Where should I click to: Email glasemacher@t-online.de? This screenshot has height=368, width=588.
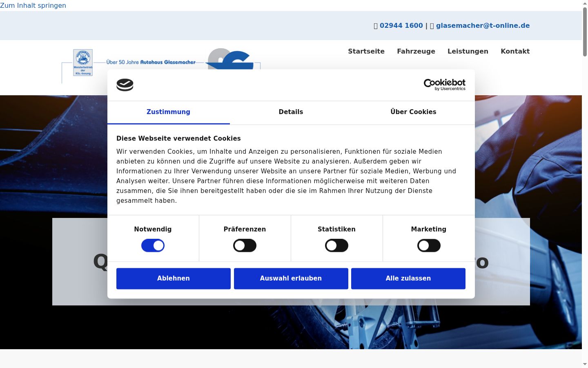(483, 25)
